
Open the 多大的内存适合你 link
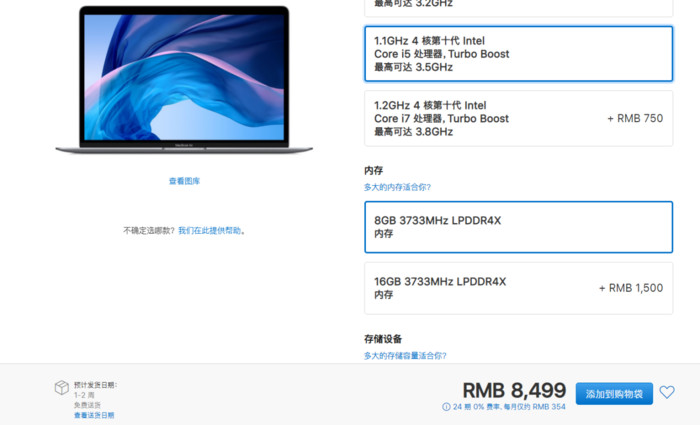coord(397,187)
